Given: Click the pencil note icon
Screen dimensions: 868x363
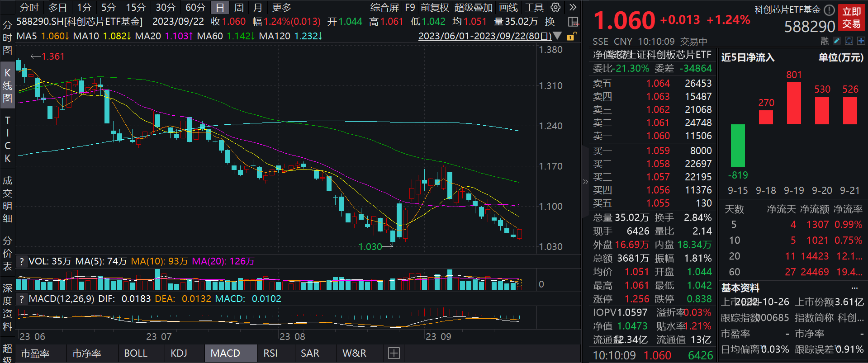Looking at the screenshot, I should pyautogui.click(x=837, y=41).
